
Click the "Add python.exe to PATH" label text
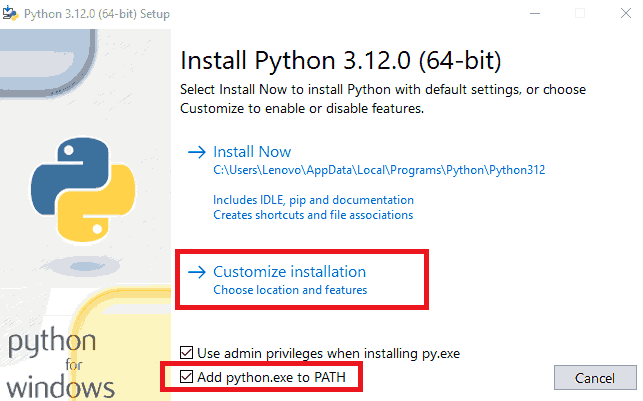272,378
